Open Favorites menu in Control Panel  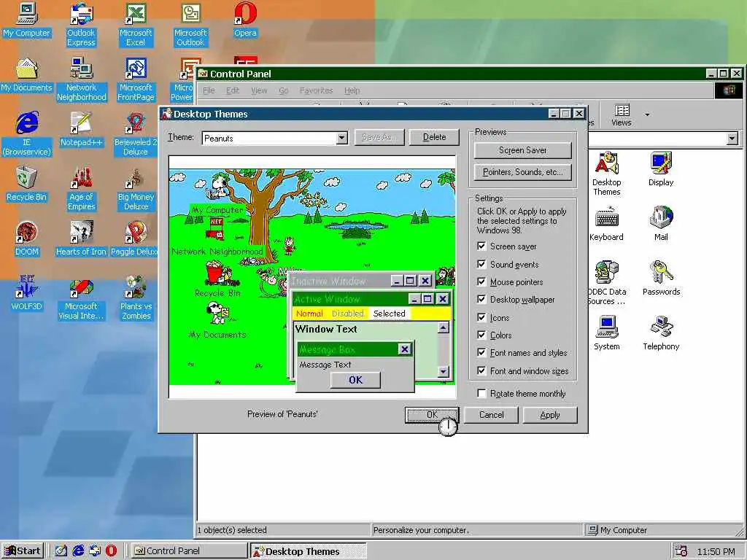(316, 90)
